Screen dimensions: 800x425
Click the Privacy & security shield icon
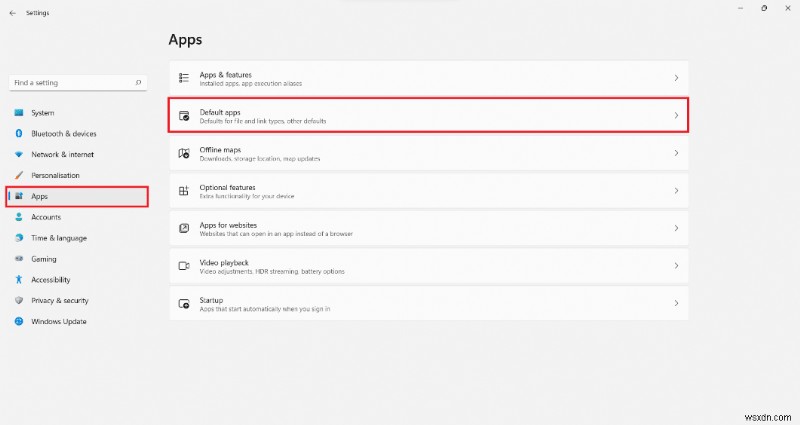18,300
